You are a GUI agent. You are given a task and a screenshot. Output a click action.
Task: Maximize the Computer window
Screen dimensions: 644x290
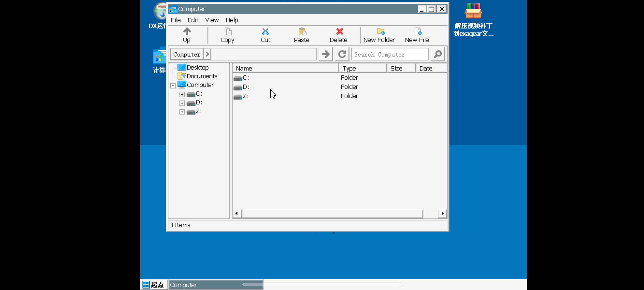pyautogui.click(x=431, y=9)
